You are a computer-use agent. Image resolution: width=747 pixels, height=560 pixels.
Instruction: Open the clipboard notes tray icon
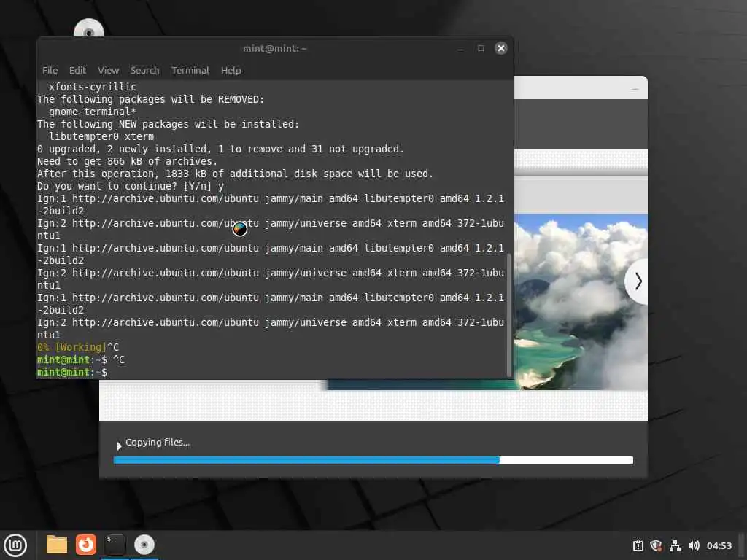(x=638, y=545)
